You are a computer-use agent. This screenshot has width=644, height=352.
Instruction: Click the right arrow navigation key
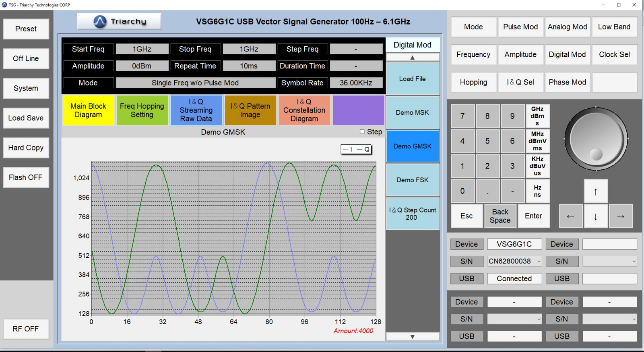[x=621, y=216]
